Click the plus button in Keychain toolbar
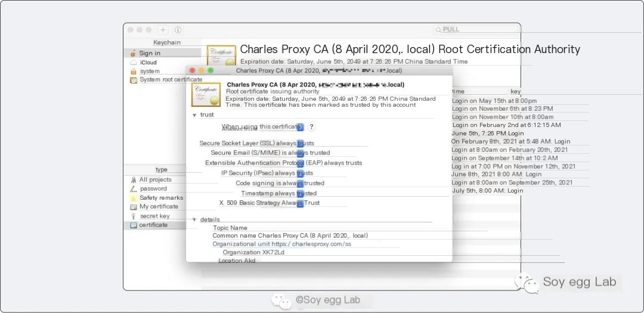The image size is (644, 313). [163, 30]
